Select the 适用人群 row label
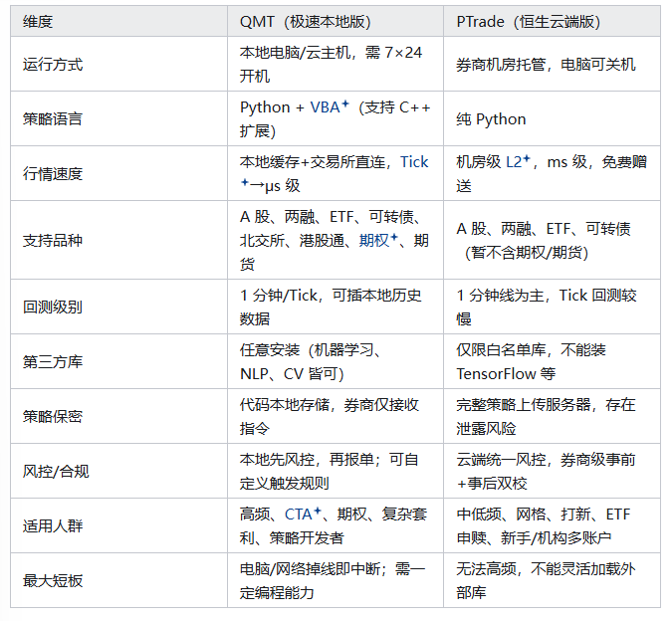Image resolution: width=672 pixels, height=621 pixels. pos(53,525)
